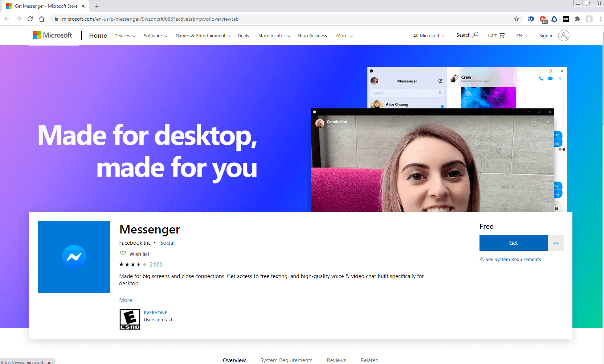Screen dimensions: 604x364
Task: Reload the page using the refresh icon
Action: point(30,19)
